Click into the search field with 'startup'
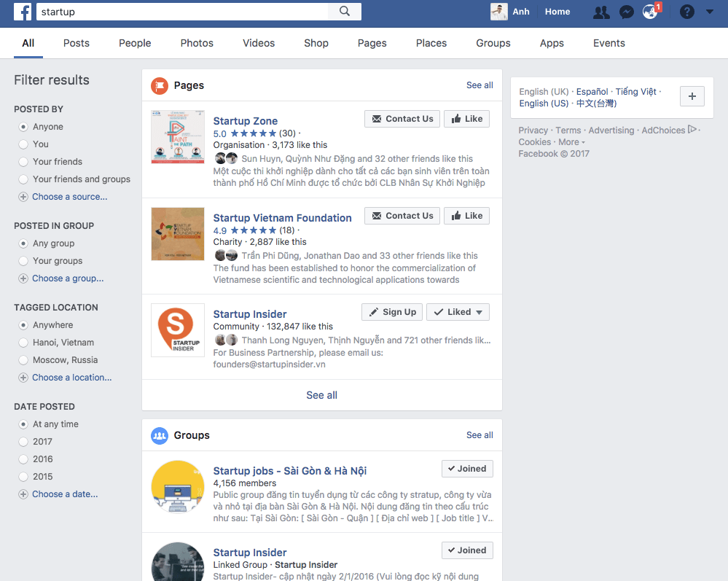 coord(182,12)
